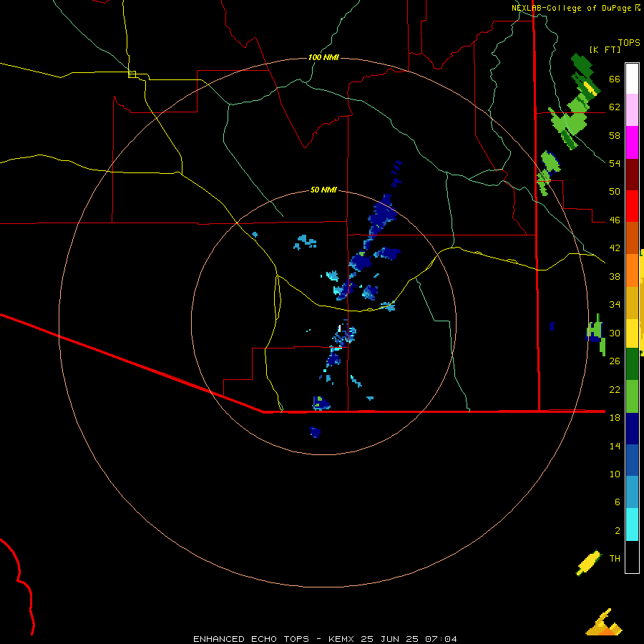
Task: Select the navy blue legend swatch
Action: coord(632,429)
